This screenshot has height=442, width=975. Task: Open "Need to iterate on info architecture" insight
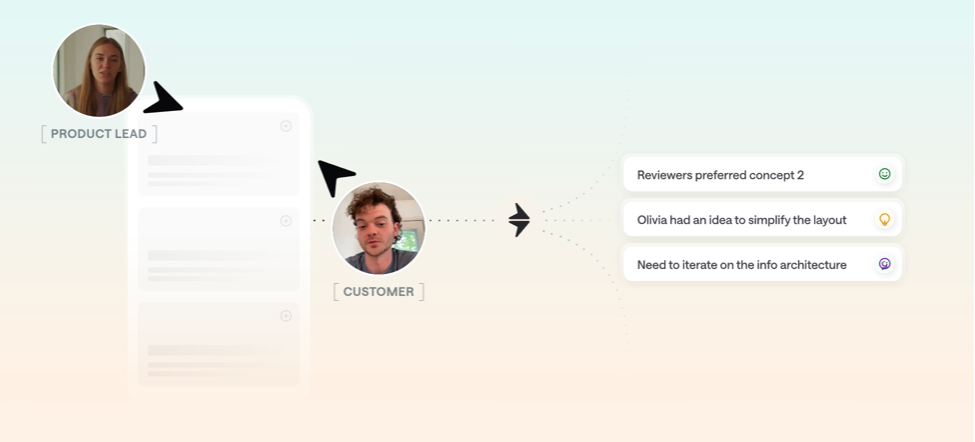tap(762, 264)
